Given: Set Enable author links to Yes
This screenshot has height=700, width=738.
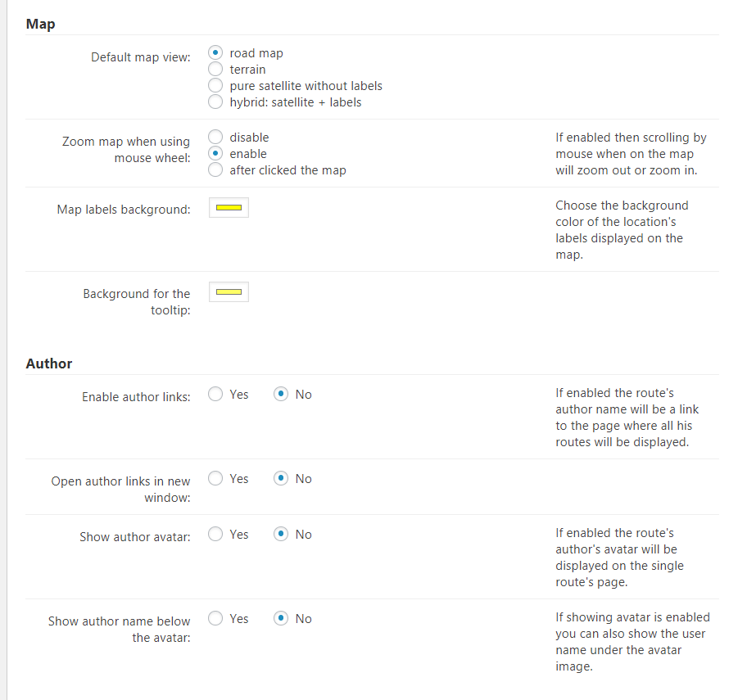Looking at the screenshot, I should (x=215, y=395).
